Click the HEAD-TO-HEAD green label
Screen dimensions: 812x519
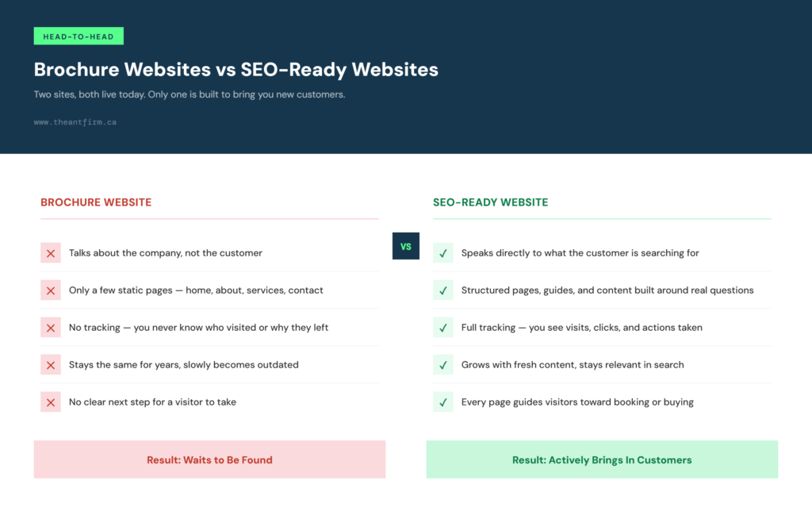pos(79,37)
